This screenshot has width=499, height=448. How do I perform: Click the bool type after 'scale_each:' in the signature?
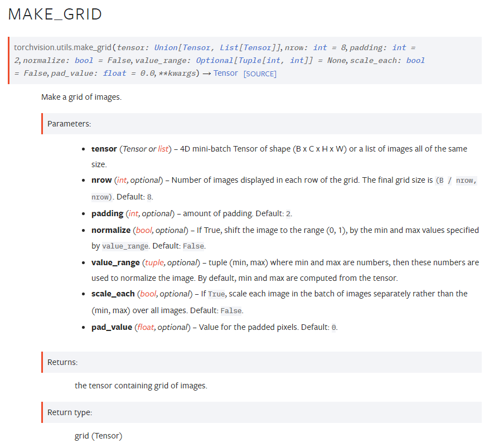415,60
